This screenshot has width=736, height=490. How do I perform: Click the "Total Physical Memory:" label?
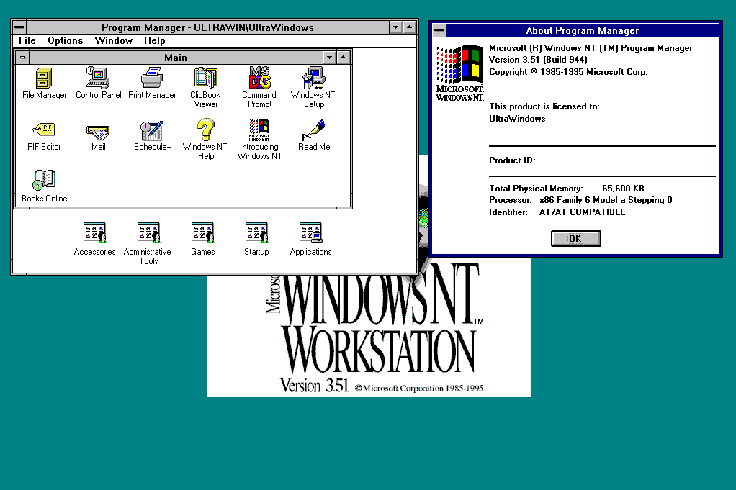coord(536,188)
